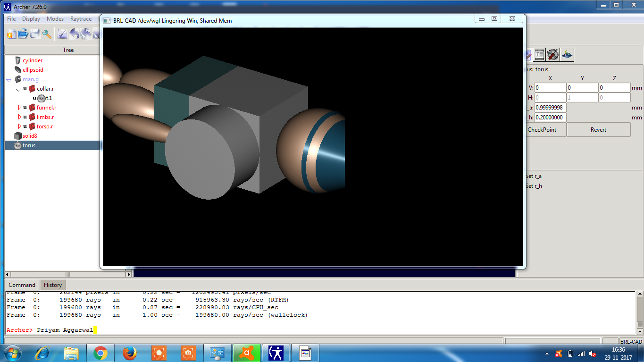The width and height of the screenshot is (644, 362).
Task: Click the limbs.r region icon
Action: pyautogui.click(x=32, y=117)
